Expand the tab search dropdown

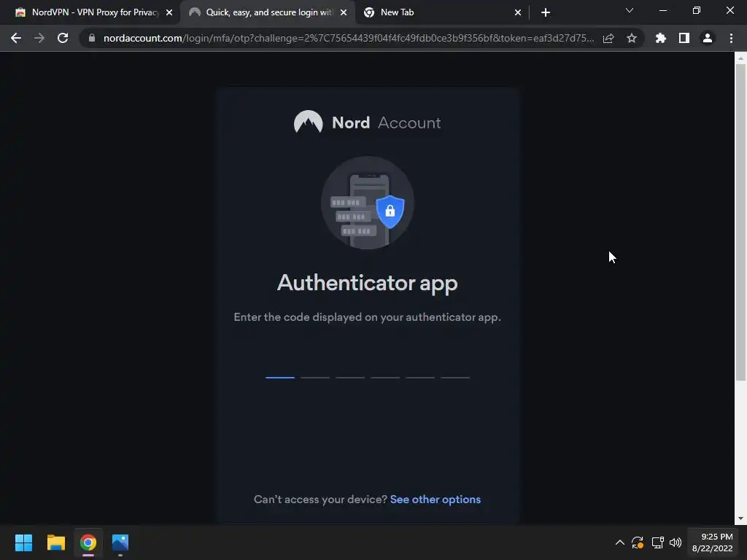click(630, 10)
